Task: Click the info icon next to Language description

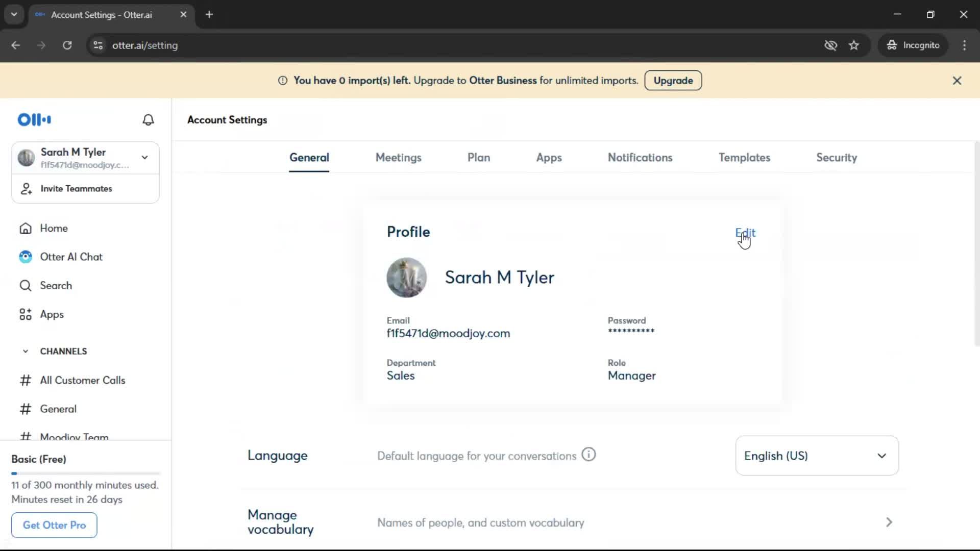Action: (589, 455)
